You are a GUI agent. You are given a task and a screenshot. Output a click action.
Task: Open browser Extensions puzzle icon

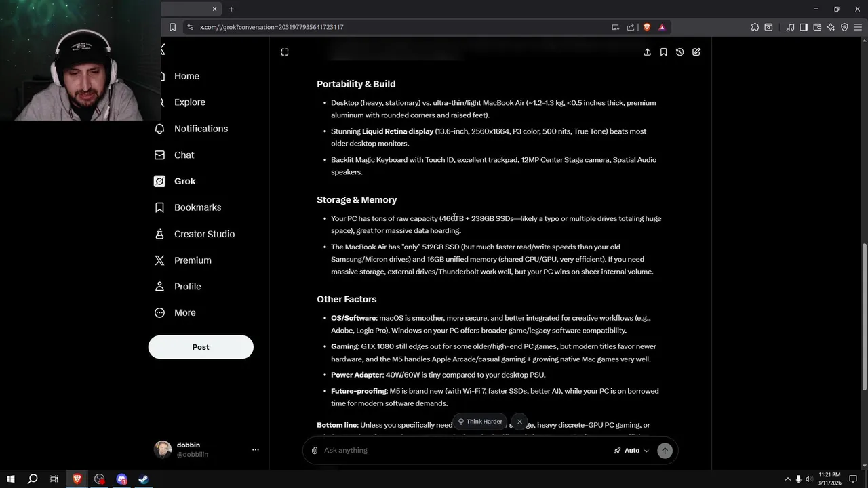755,27
